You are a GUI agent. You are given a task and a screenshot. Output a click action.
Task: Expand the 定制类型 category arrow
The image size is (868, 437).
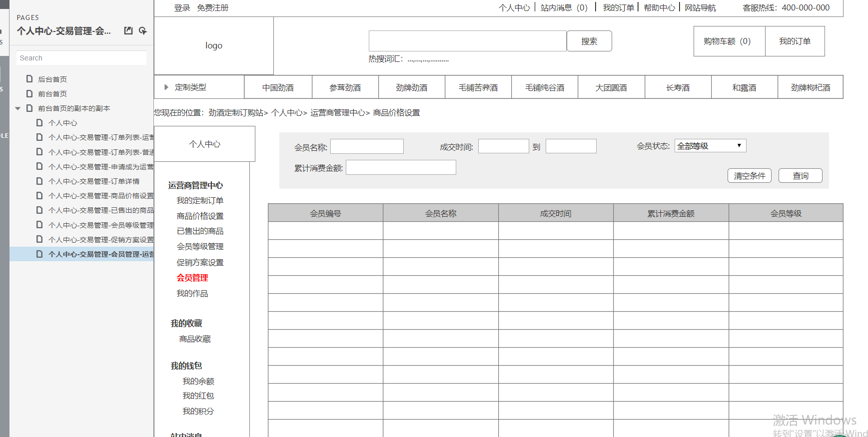(166, 87)
